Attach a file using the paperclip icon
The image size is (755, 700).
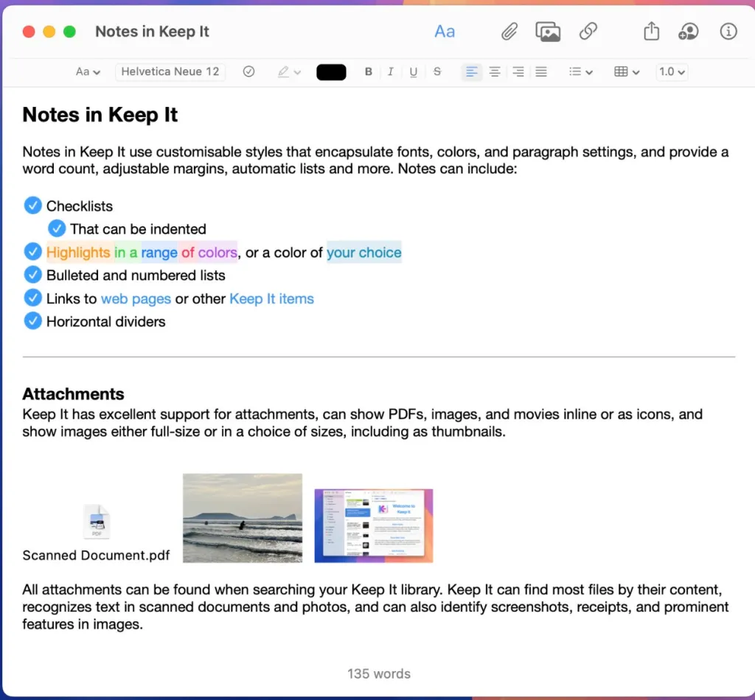[509, 32]
